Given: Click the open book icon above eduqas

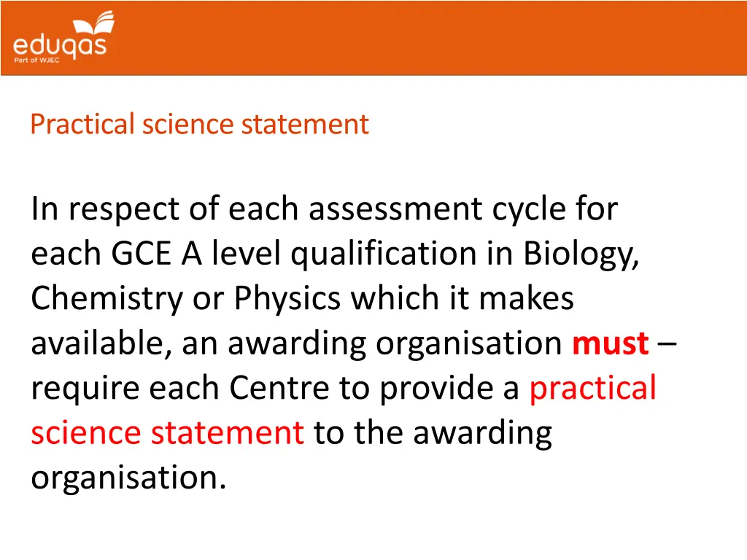Looking at the screenshot, I should click(x=93, y=24).
